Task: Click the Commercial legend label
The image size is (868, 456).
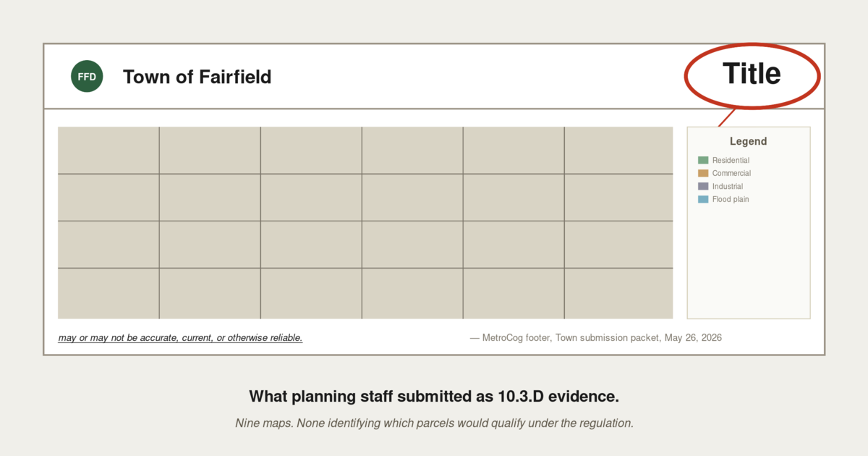Action: click(x=731, y=173)
